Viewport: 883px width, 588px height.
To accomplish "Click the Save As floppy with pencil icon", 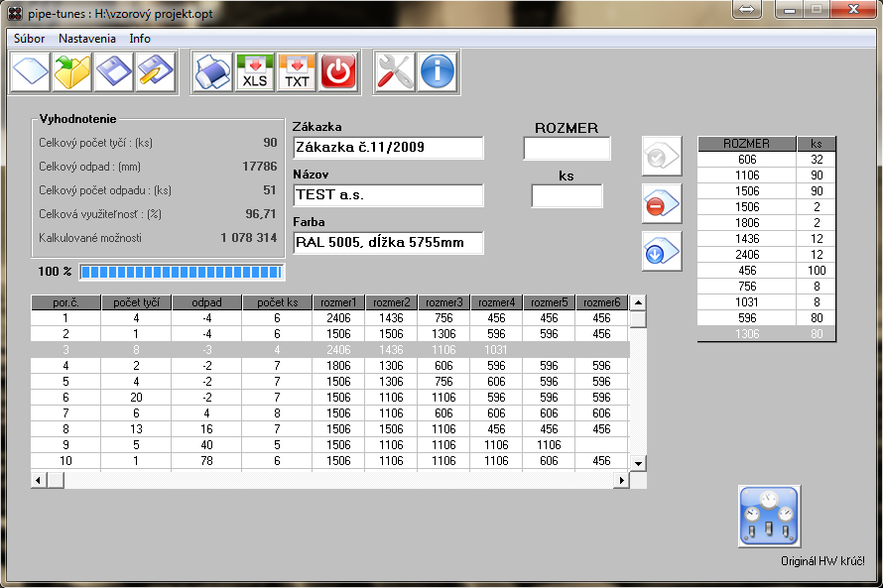I will coord(156,72).
